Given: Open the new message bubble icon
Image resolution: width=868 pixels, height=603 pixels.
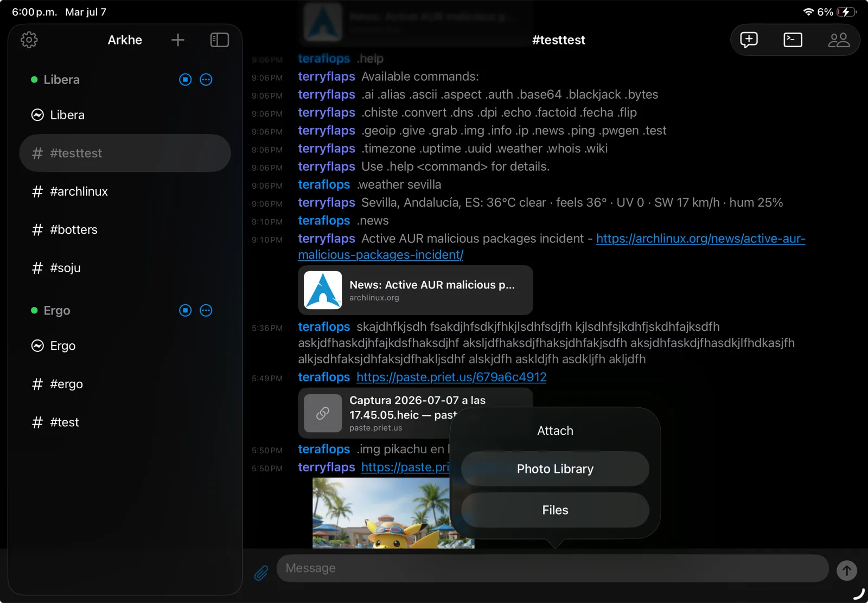Looking at the screenshot, I should tap(749, 40).
